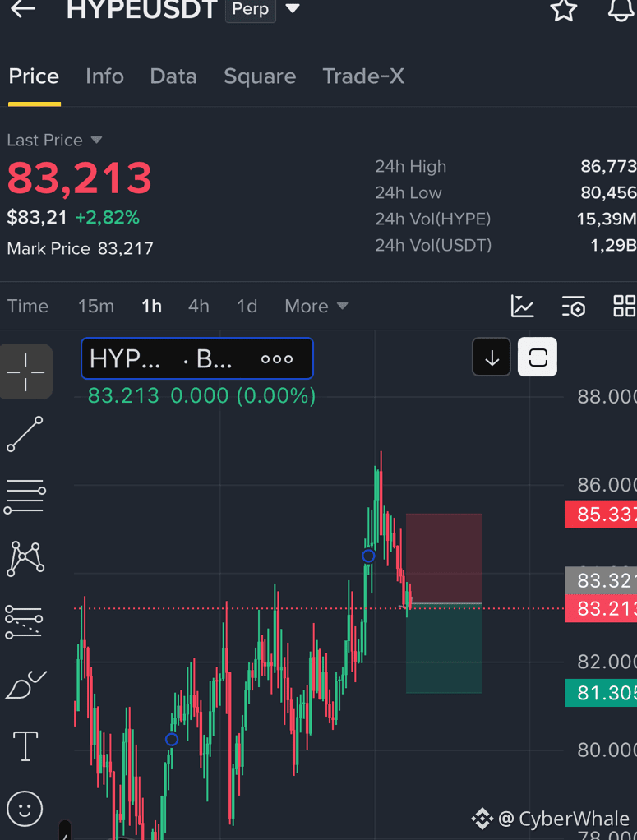The width and height of the screenshot is (637, 840).
Task: Toggle fullscreen chart capture button
Action: 538,358
